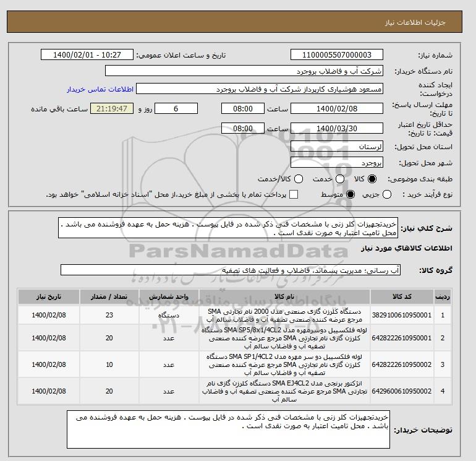Image resolution: width=476 pixels, height=461 pixels.
Task: Click the province field لرستان
Action: pos(337,147)
